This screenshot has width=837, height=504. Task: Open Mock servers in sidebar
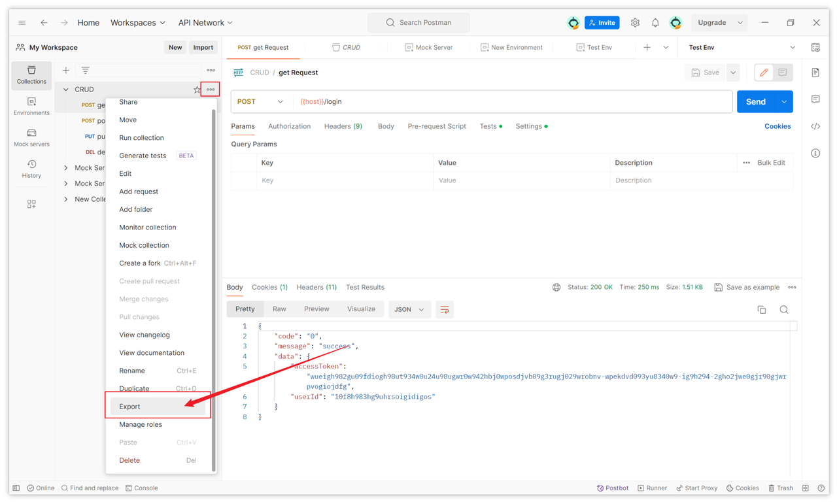click(31, 138)
